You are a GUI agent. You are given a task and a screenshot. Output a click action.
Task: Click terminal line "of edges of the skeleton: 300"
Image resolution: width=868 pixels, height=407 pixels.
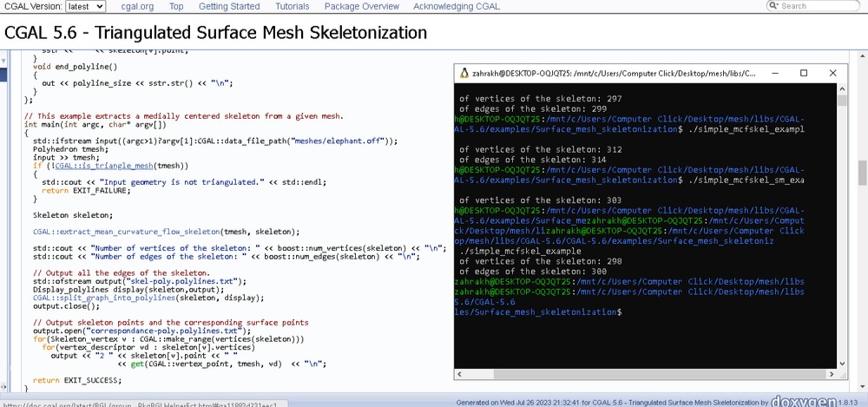[x=533, y=272]
